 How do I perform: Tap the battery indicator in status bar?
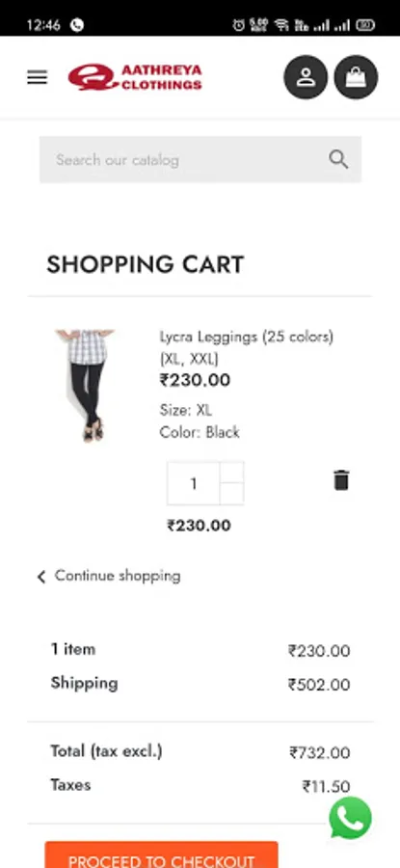click(365, 25)
